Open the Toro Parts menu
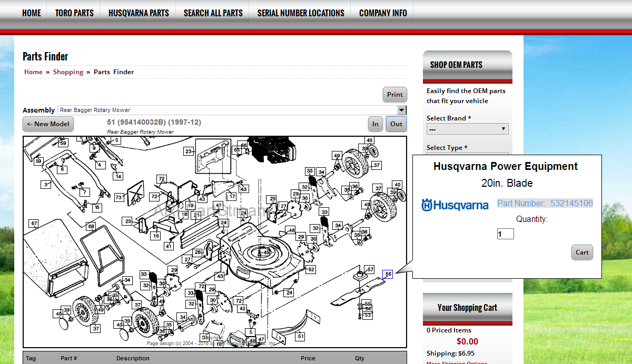The width and height of the screenshot is (632, 364). 74,13
